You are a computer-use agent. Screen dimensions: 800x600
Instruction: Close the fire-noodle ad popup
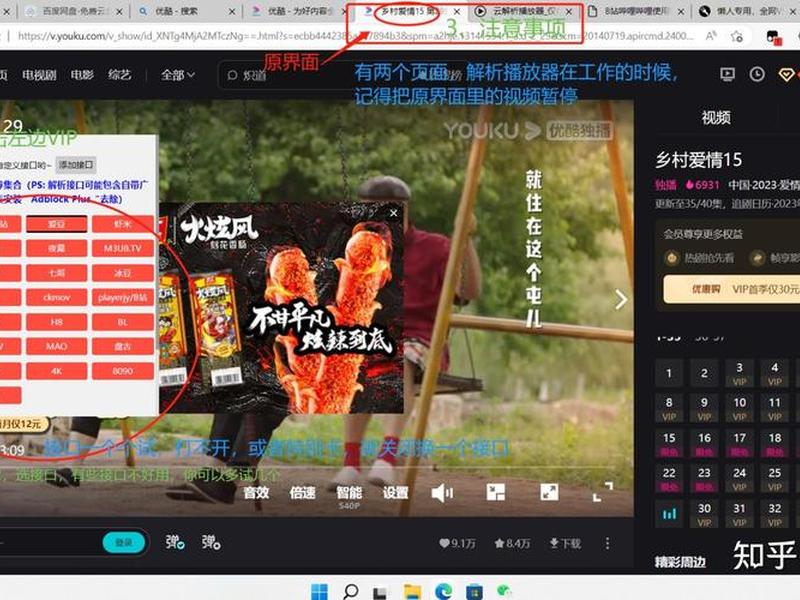pos(393,213)
